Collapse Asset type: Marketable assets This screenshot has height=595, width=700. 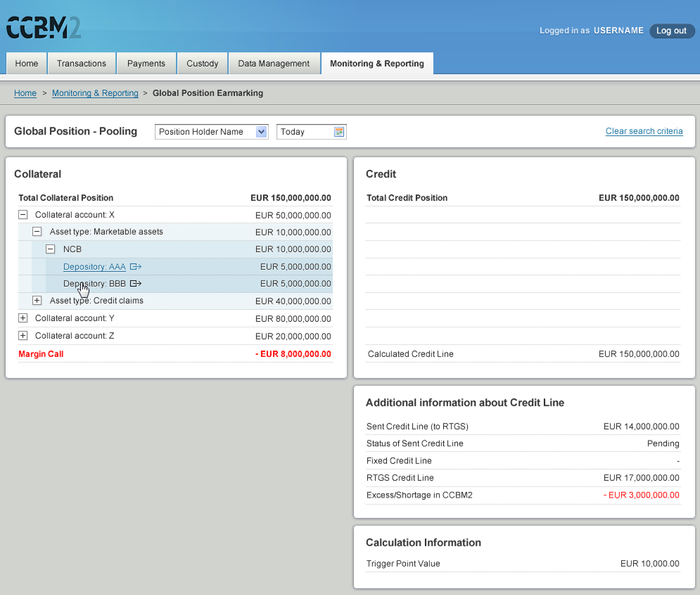tap(37, 232)
